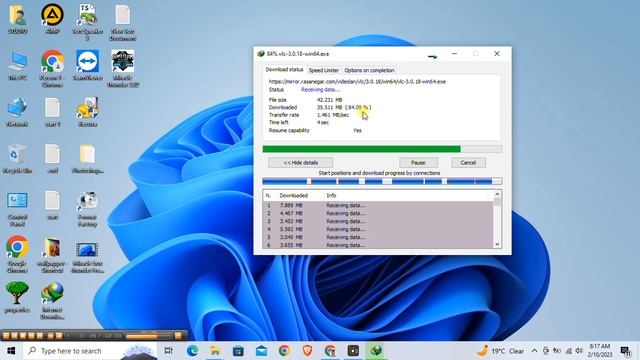Open the Options on completion tab
Image resolution: width=640 pixels, height=360 pixels.
[x=369, y=70]
